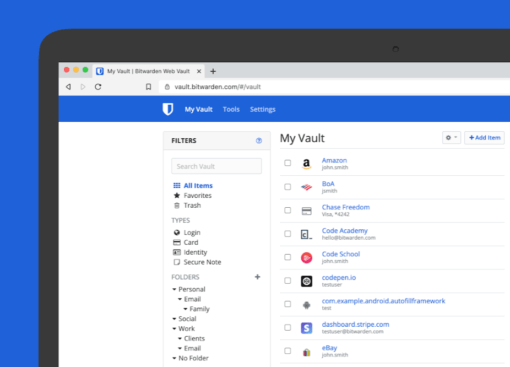Click the Add Item button
The width and height of the screenshot is (510, 367).
[484, 138]
